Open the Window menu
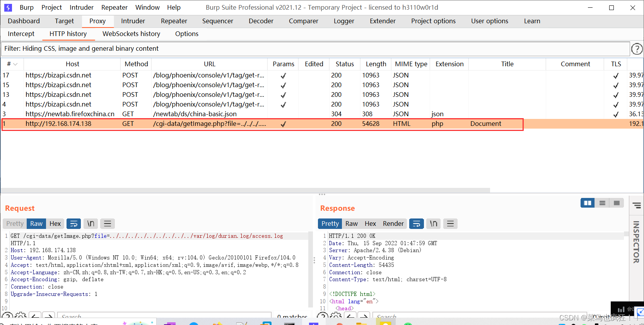Image resolution: width=644 pixels, height=325 pixels. (x=147, y=7)
